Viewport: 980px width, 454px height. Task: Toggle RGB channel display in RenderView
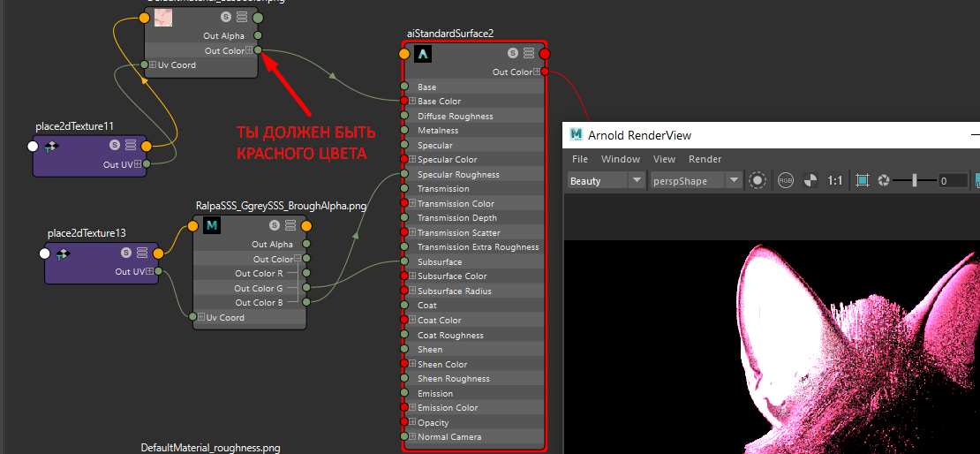click(786, 181)
